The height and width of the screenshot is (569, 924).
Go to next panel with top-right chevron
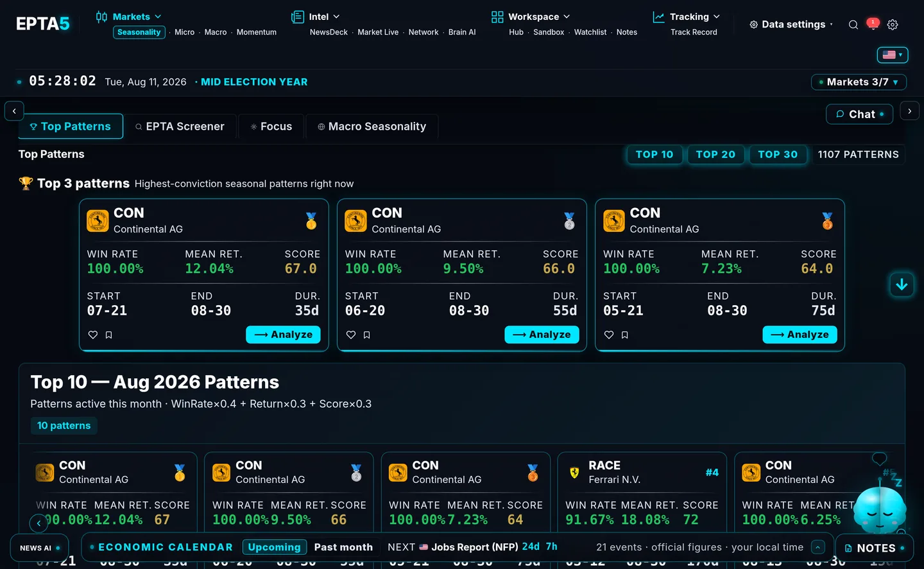910,111
